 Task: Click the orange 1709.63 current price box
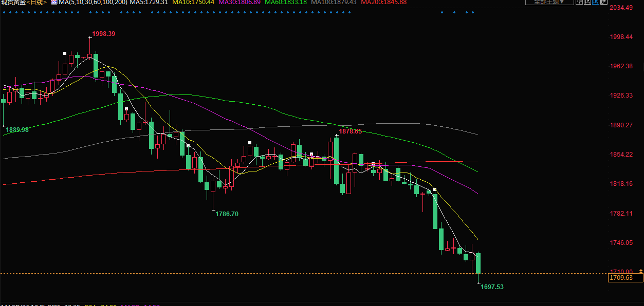(x=625, y=278)
